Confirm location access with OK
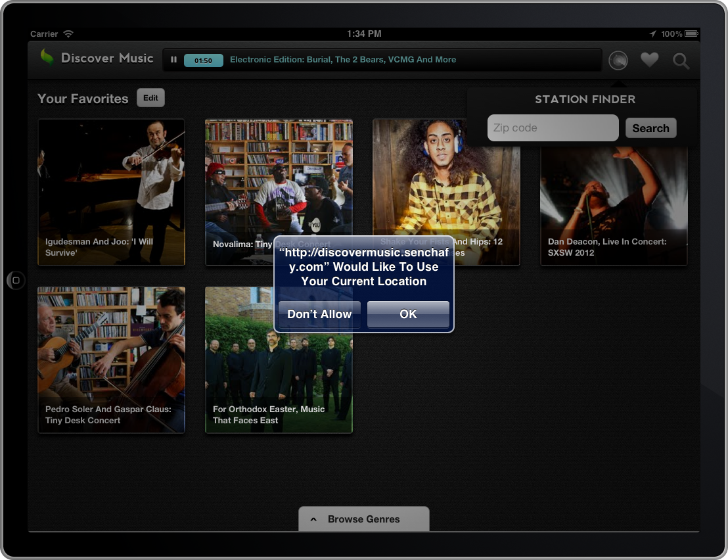Image resolution: width=728 pixels, height=560 pixels. 408,314
